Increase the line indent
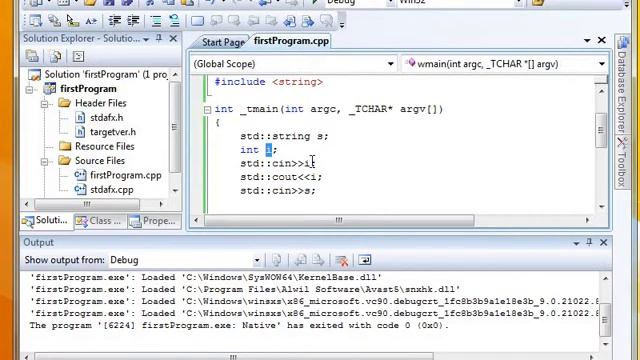Viewport: 640px width, 360px height. 133,21
